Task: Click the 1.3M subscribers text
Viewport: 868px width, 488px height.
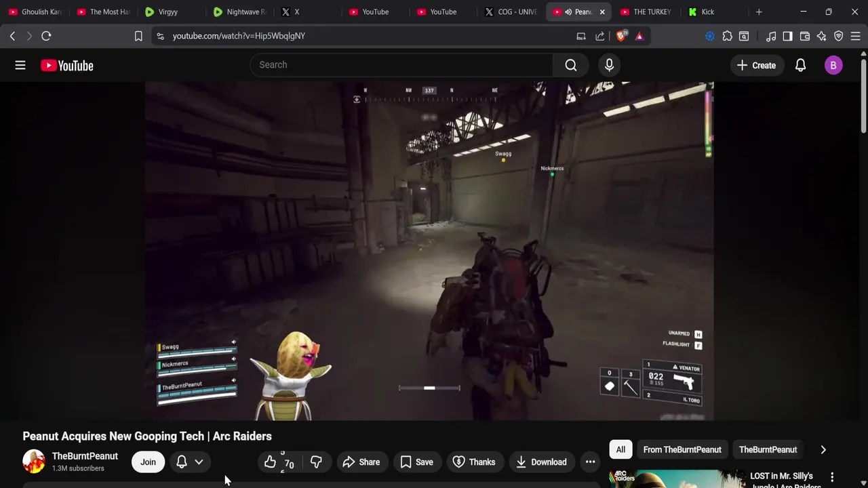Action: click(78, 468)
